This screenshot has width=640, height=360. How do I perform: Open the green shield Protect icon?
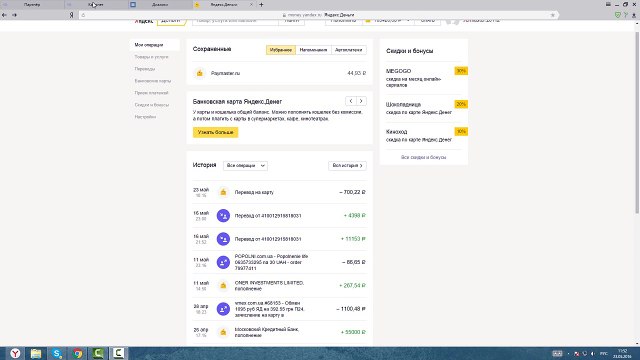[618, 15]
